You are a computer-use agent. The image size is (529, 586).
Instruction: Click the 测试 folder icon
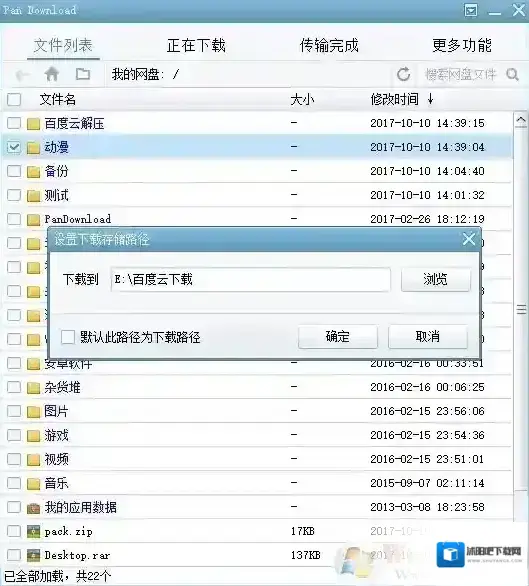click(x=33, y=195)
